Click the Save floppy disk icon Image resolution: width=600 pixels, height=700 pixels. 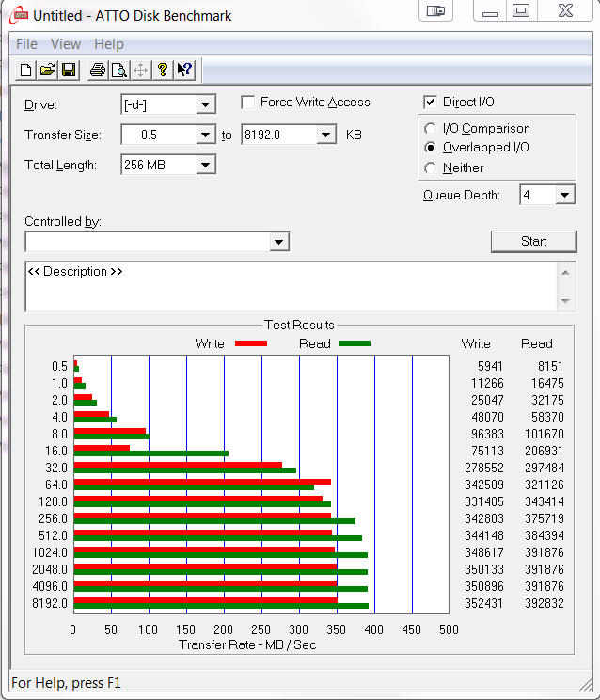tap(69, 70)
